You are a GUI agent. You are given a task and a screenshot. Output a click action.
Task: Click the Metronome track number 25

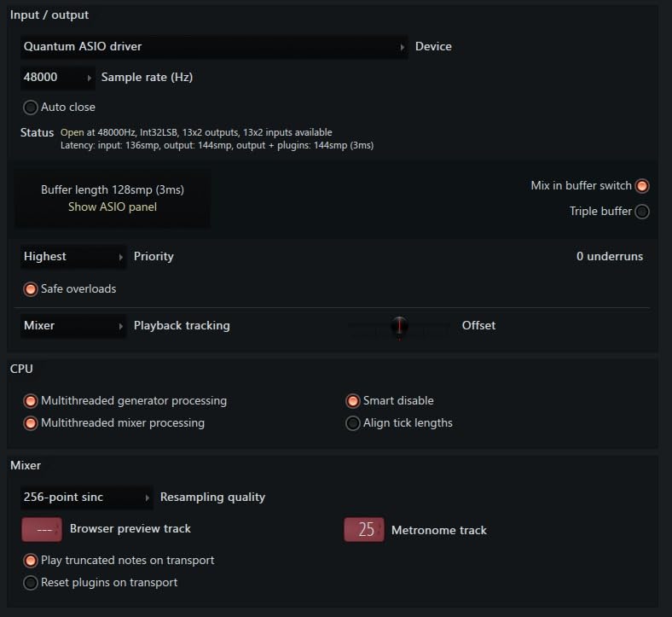(x=365, y=531)
